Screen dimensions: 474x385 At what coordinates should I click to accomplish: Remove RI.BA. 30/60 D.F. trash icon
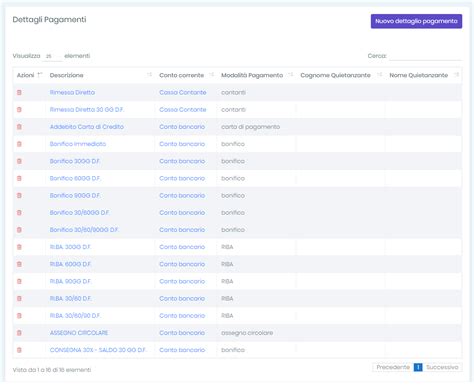(x=19, y=298)
